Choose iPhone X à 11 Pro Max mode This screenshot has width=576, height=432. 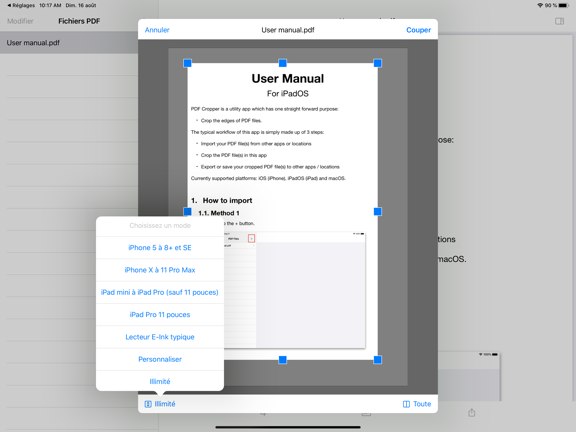(160, 270)
